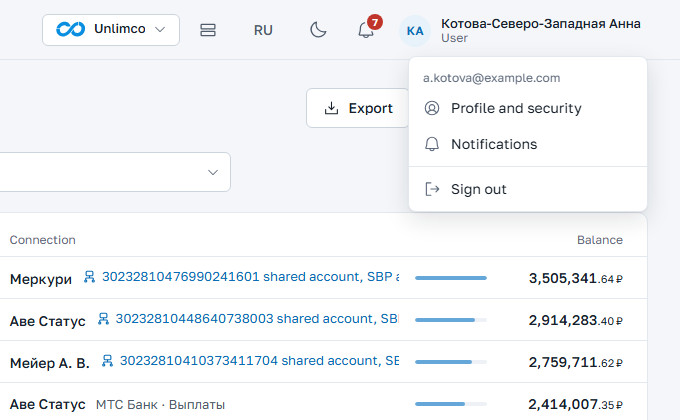Click shared account icon beside first Аве Статус
This screenshot has height=420, width=680.
click(x=103, y=318)
